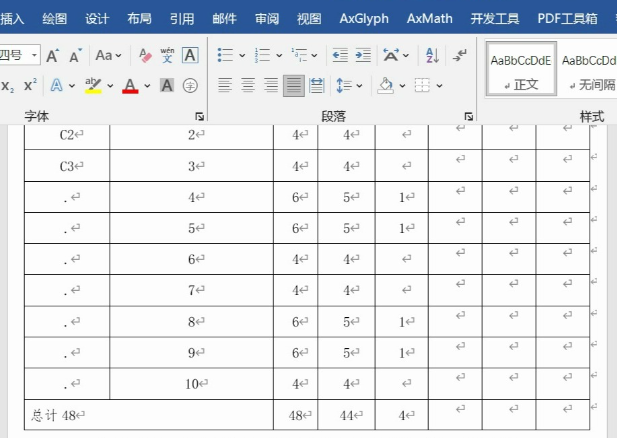617x438 pixels.
Task: Open the 段落 dialog launcher
Action: coord(469,117)
